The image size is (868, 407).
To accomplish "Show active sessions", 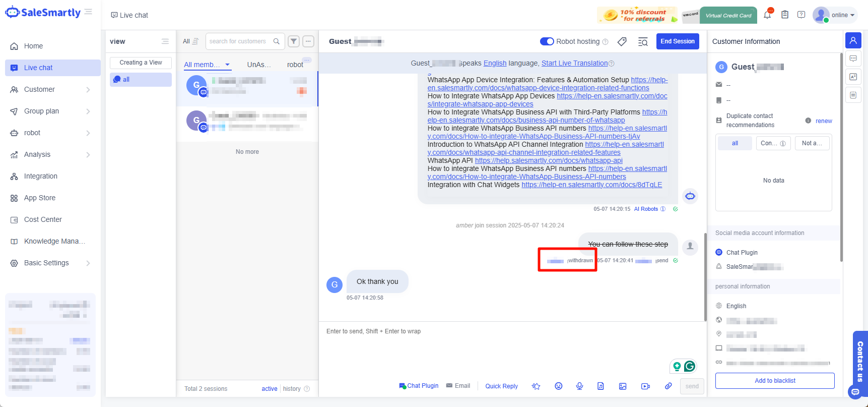I will pos(270,389).
